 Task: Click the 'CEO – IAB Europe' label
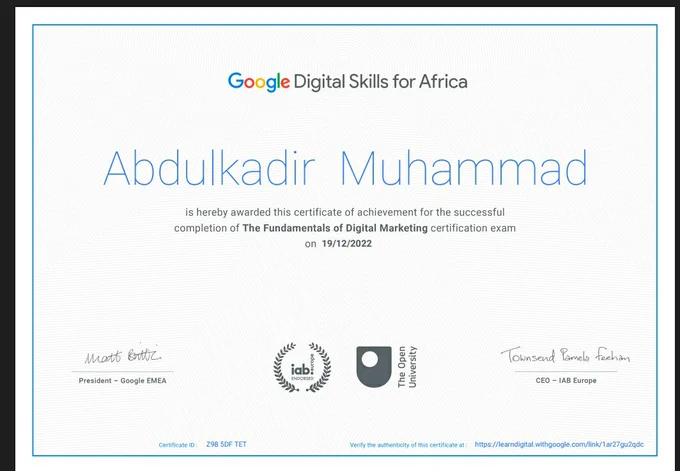(566, 380)
